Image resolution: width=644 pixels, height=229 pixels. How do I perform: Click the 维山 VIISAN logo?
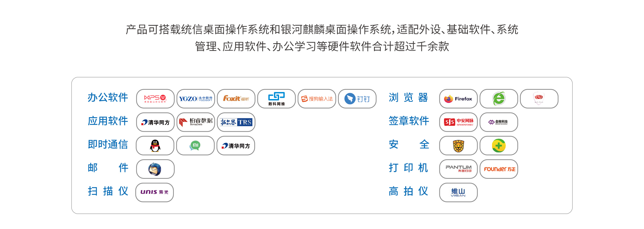[458, 193]
